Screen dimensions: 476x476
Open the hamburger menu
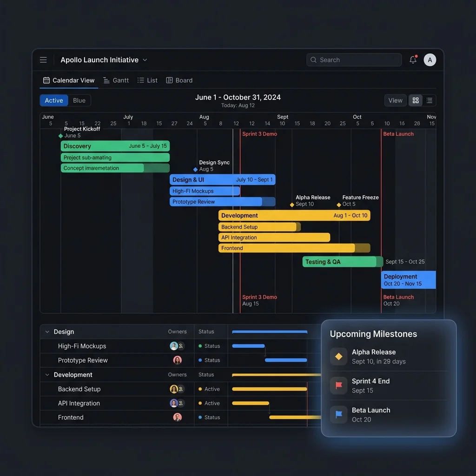tap(43, 60)
